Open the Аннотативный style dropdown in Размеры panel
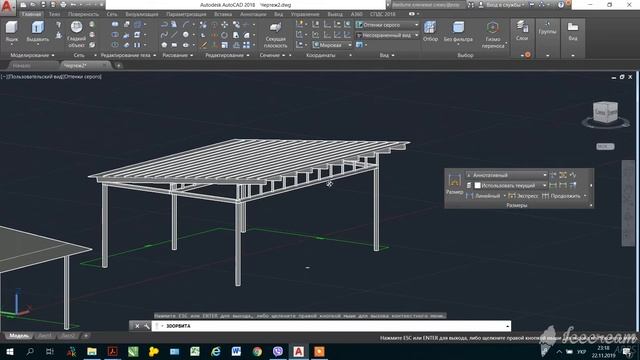The height and width of the screenshot is (360, 640). click(x=506, y=175)
